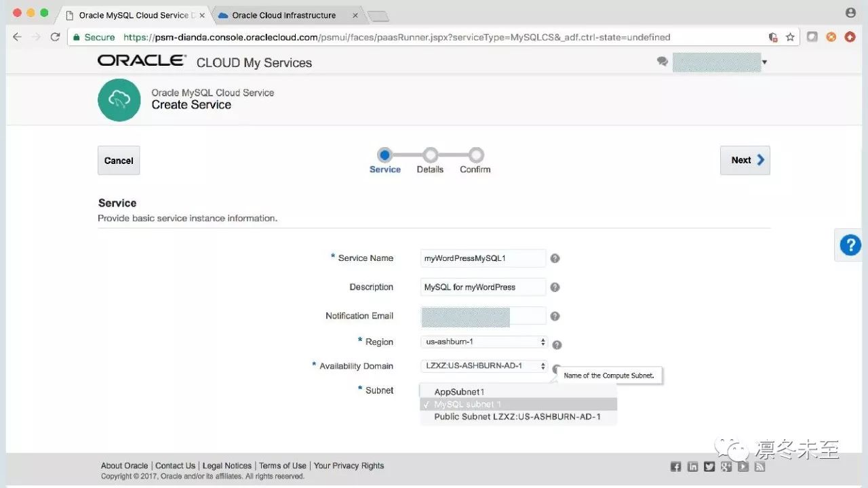
Task: Click the Service Name input field
Action: 483,258
